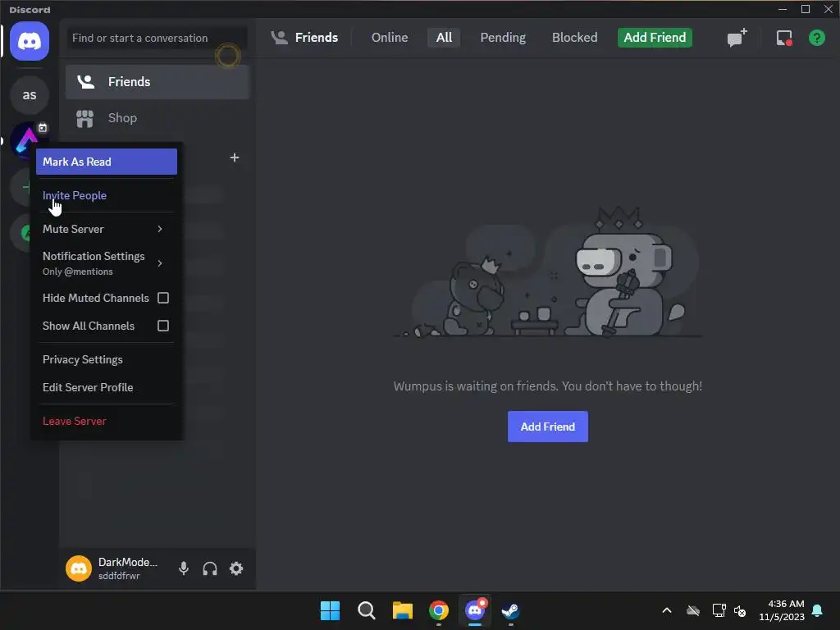Open the Friends sidebar entry
This screenshot has height=630, width=840.
157,82
